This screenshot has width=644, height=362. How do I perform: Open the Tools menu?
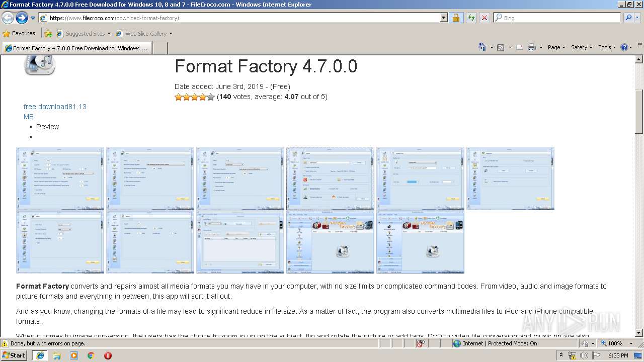click(x=607, y=47)
